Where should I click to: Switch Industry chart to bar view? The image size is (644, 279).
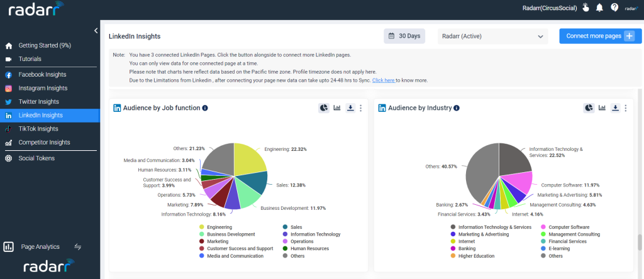tap(602, 108)
